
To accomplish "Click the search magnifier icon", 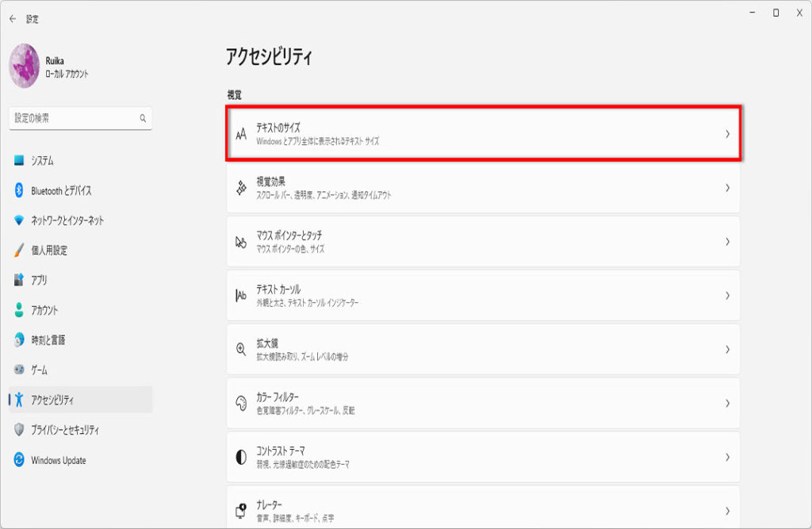I will pyautogui.click(x=144, y=118).
